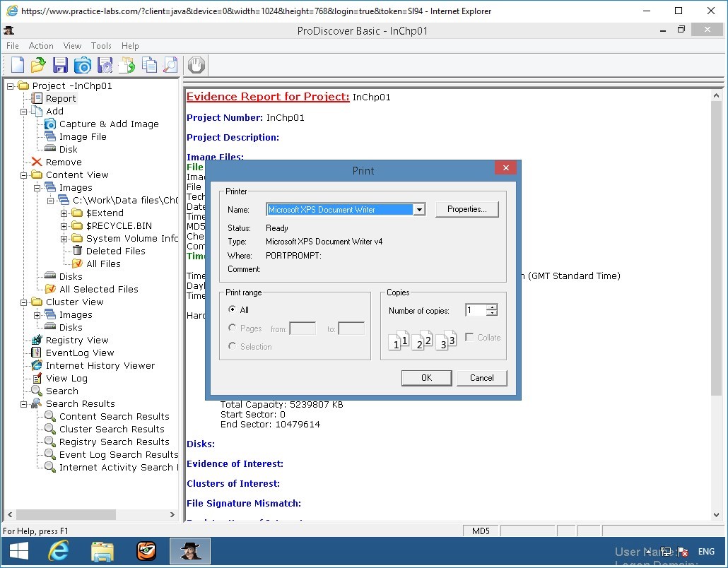Viewport: 728px width, 568px height.
Task: Open Cluster Search Results icon
Action: (50, 429)
